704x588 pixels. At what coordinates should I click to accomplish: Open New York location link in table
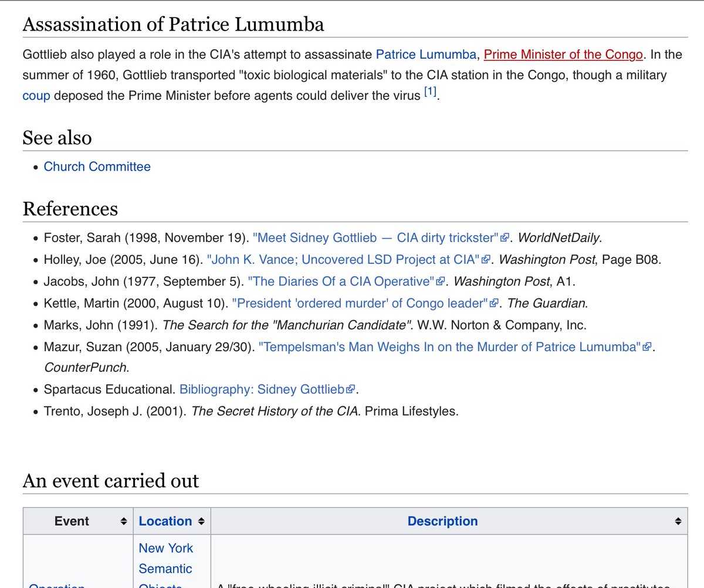(x=166, y=548)
